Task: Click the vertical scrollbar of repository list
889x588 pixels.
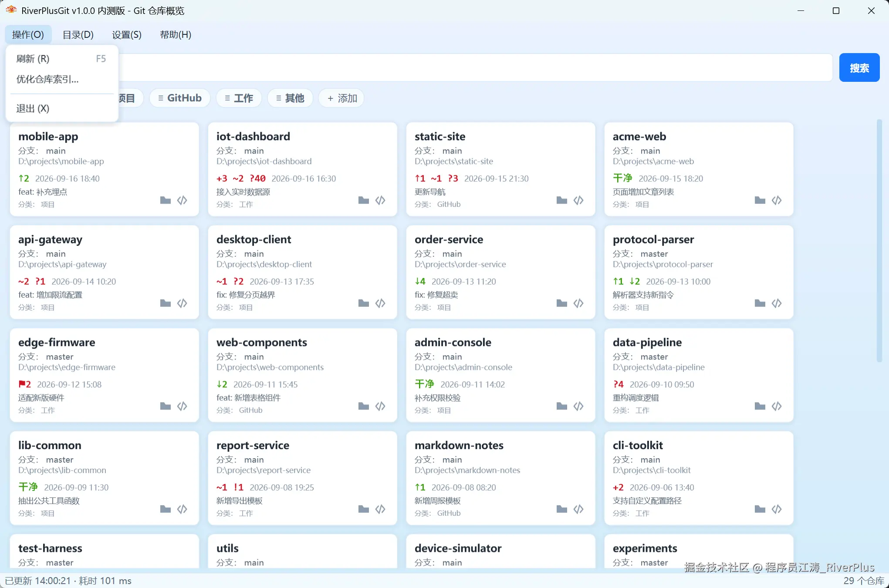Action: 879,241
